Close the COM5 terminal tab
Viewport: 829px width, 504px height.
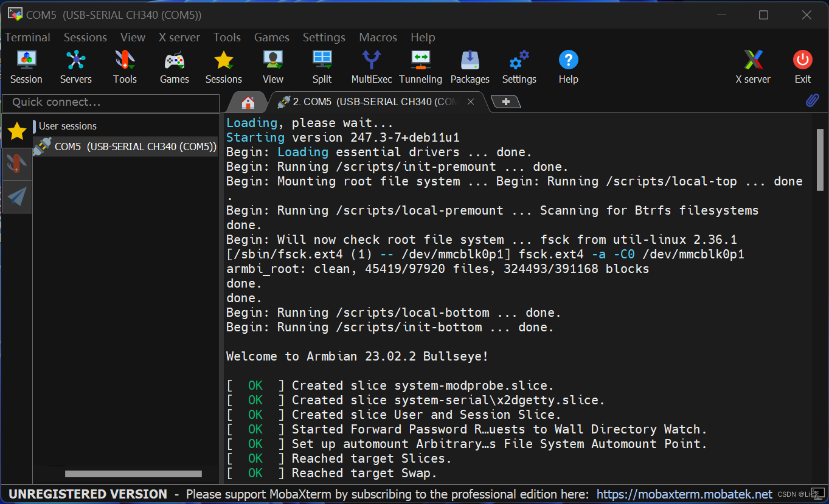470,102
